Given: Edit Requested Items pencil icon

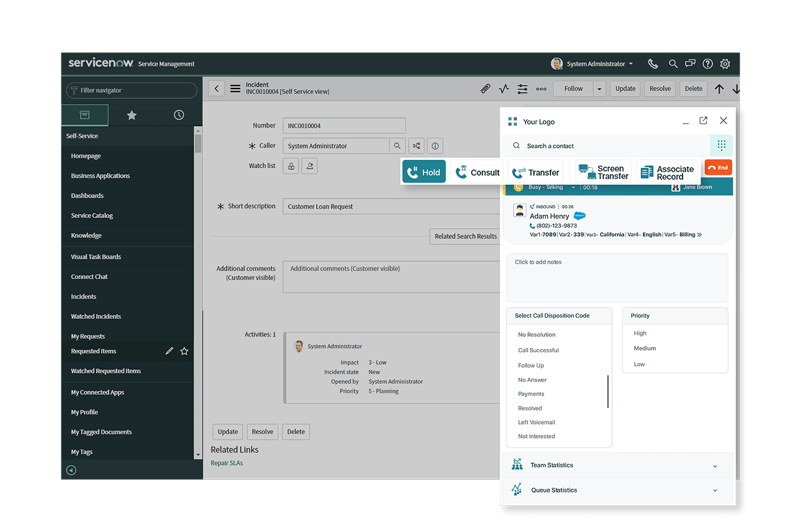Looking at the screenshot, I should click(169, 351).
